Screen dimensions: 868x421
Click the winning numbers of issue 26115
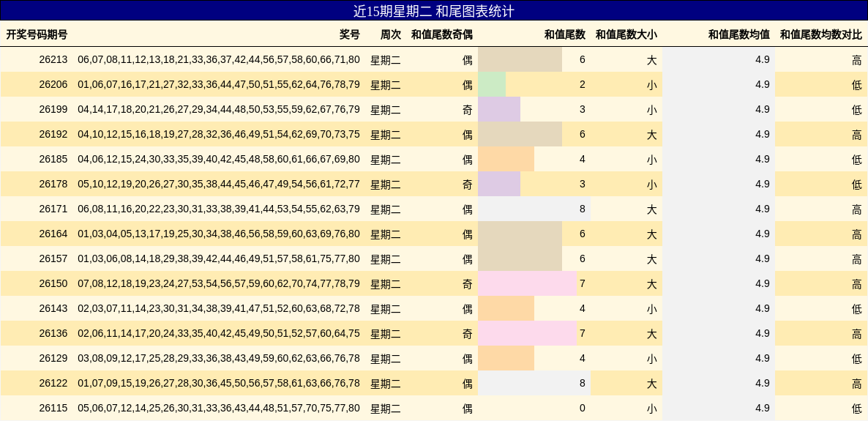(219, 409)
